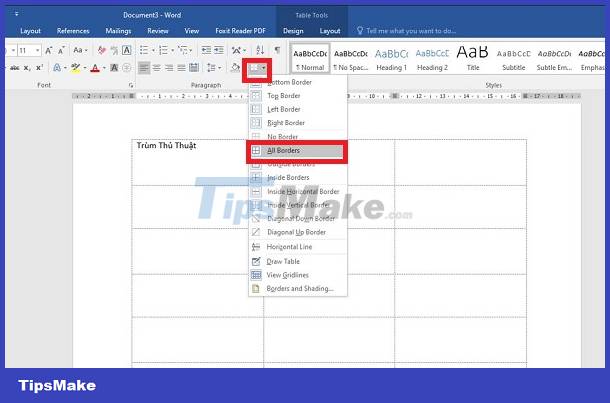
Task: Apply the Subtle Emphasis style
Action: click(x=554, y=58)
